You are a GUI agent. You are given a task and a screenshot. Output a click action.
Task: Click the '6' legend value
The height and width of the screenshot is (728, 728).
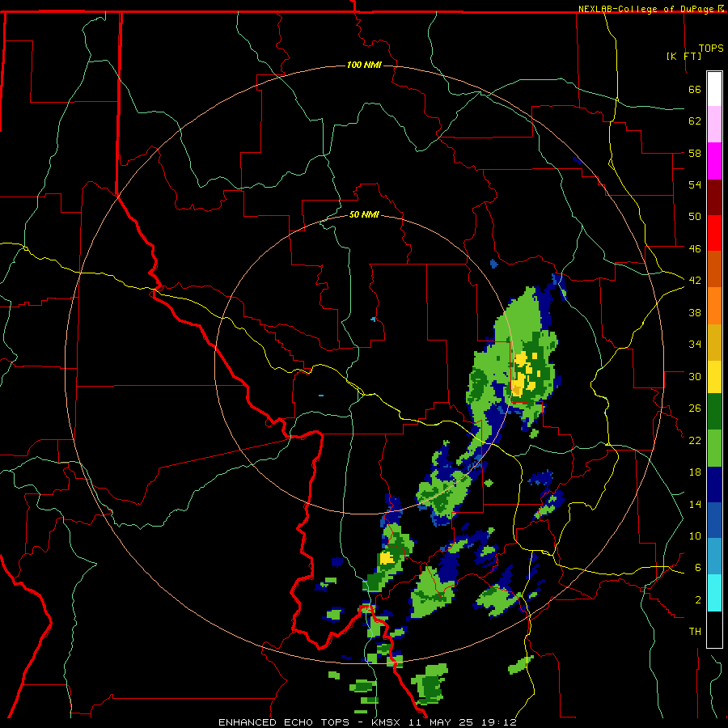(698, 567)
